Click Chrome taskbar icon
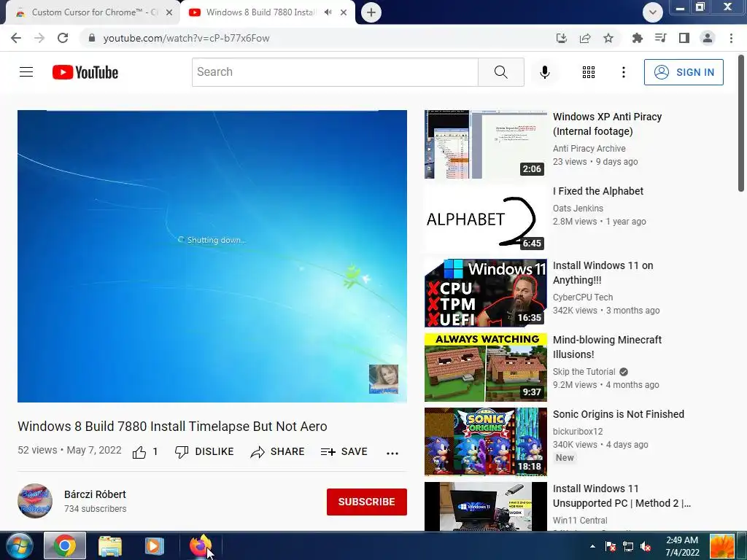Viewport: 747px width, 560px height. tap(65, 546)
